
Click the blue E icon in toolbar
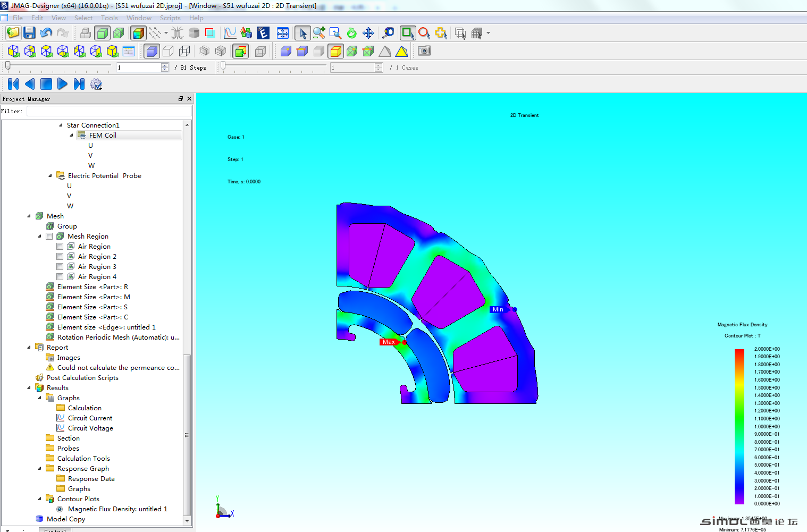coord(263,33)
